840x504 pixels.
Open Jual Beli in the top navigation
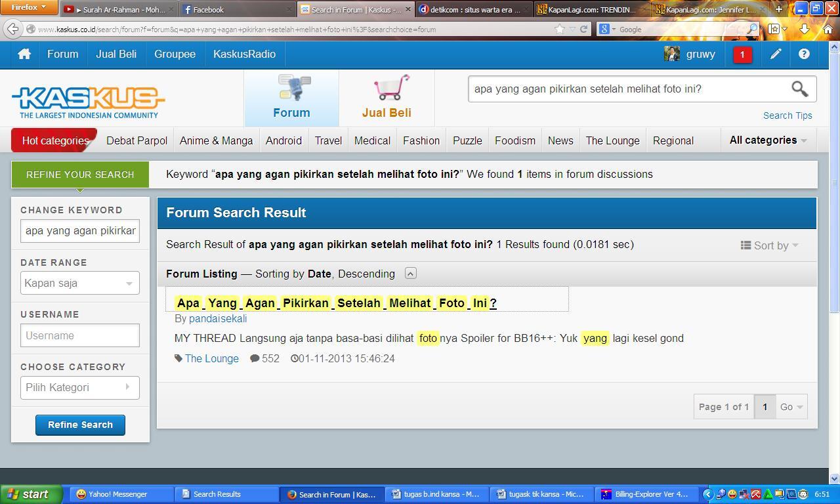coord(116,54)
